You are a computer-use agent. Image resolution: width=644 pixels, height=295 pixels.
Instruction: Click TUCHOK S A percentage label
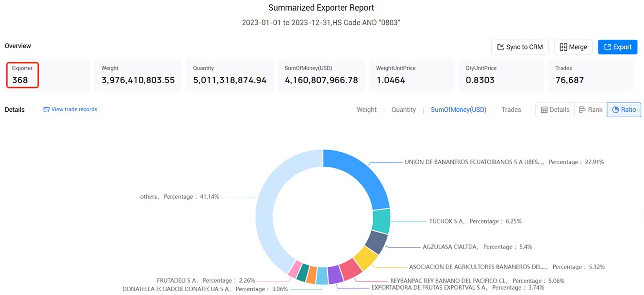tap(476, 222)
